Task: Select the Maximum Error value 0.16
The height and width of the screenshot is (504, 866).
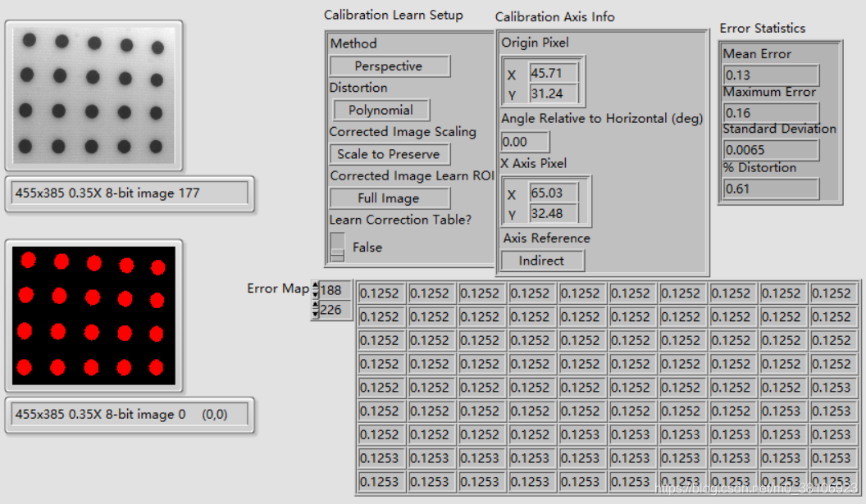Action: coord(771,113)
